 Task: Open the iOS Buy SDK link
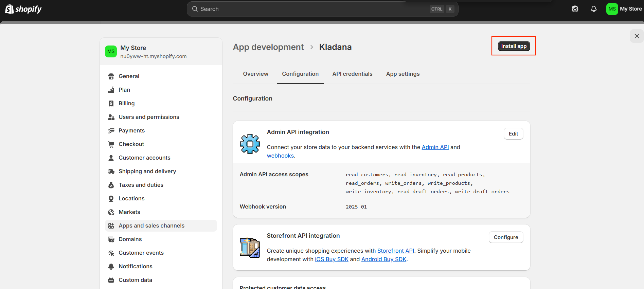[x=332, y=259]
